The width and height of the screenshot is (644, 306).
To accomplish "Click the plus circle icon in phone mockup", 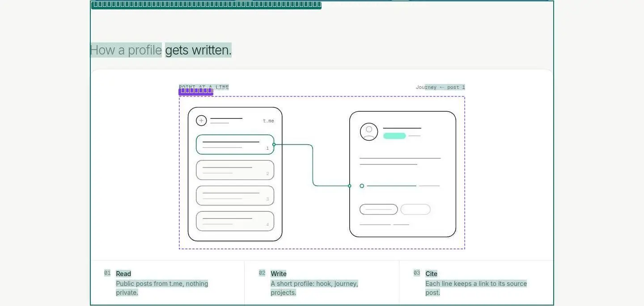I will pos(201,121).
